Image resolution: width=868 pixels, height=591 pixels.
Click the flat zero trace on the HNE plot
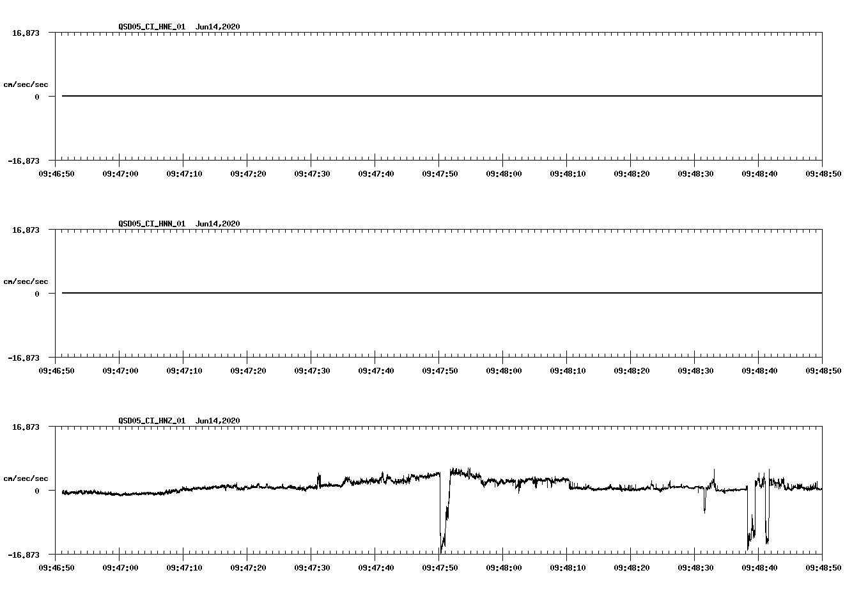coord(442,96)
